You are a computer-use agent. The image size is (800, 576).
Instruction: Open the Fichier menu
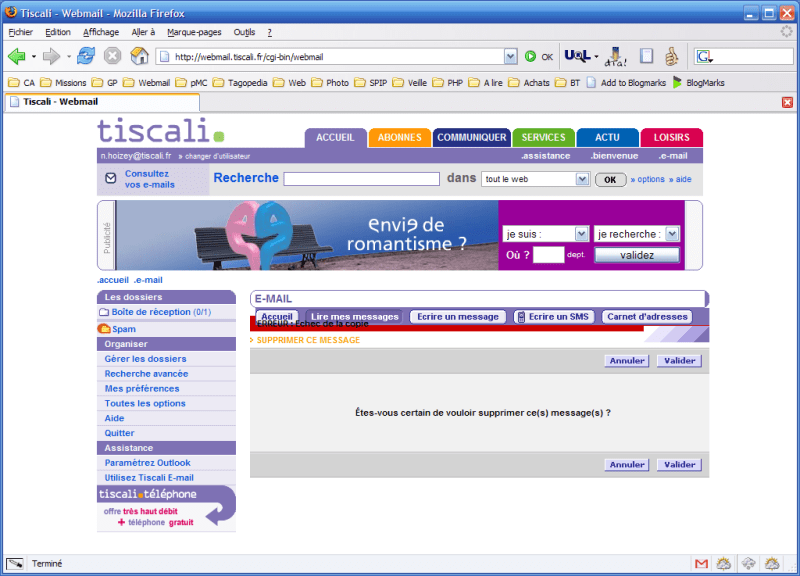click(20, 32)
